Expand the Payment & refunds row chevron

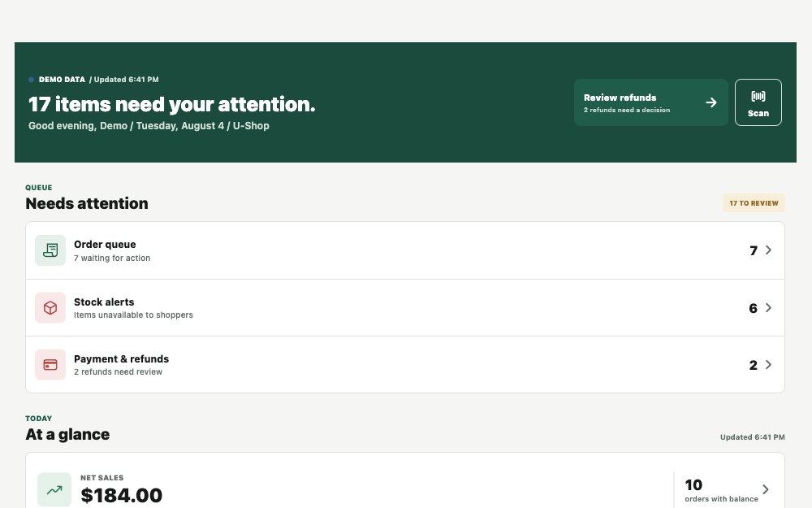point(768,364)
